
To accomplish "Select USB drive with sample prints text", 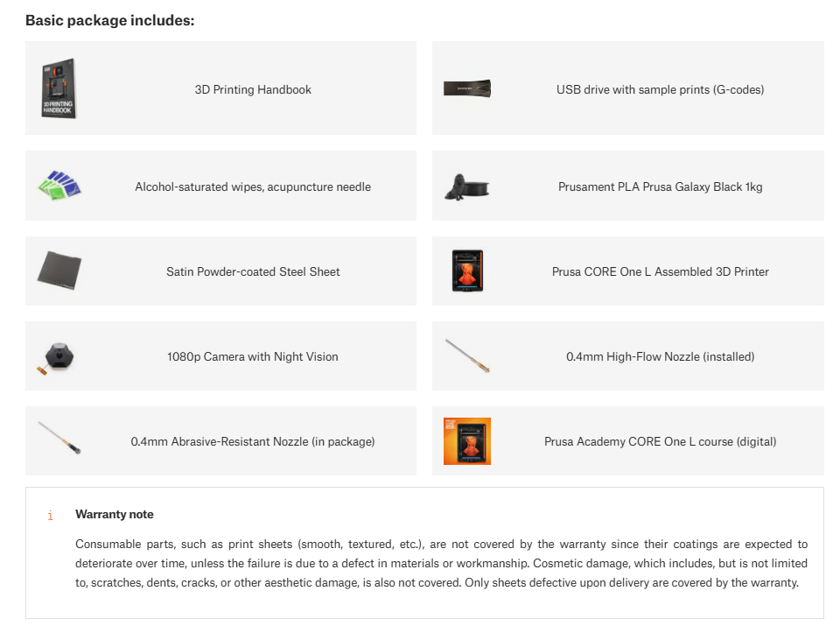I will pyautogui.click(x=660, y=89).
